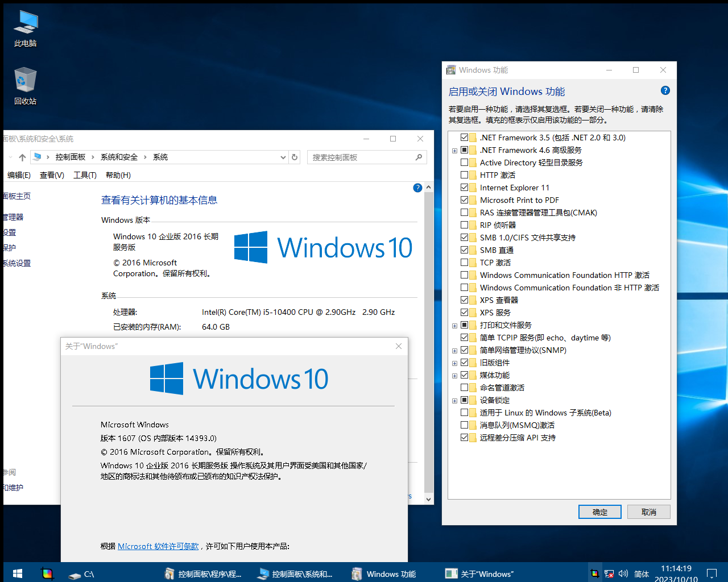Click 保护 link in System left pane

10,248
